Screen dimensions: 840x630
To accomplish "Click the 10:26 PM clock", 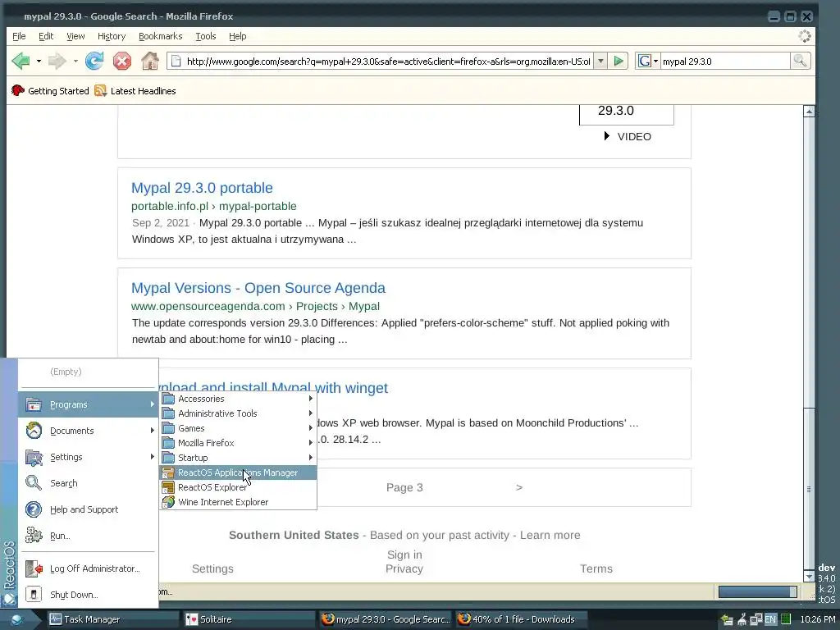I will click(818, 619).
